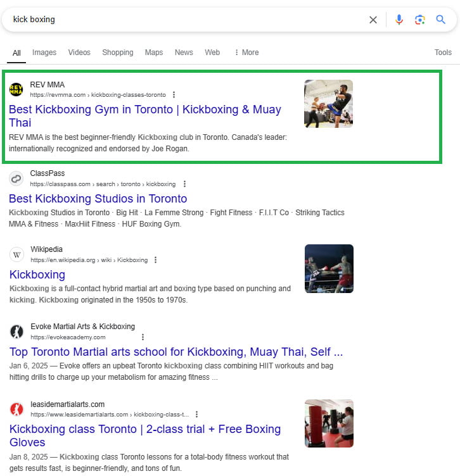460x476 pixels.
Task: Click the REV MMA site name
Action: point(48,85)
